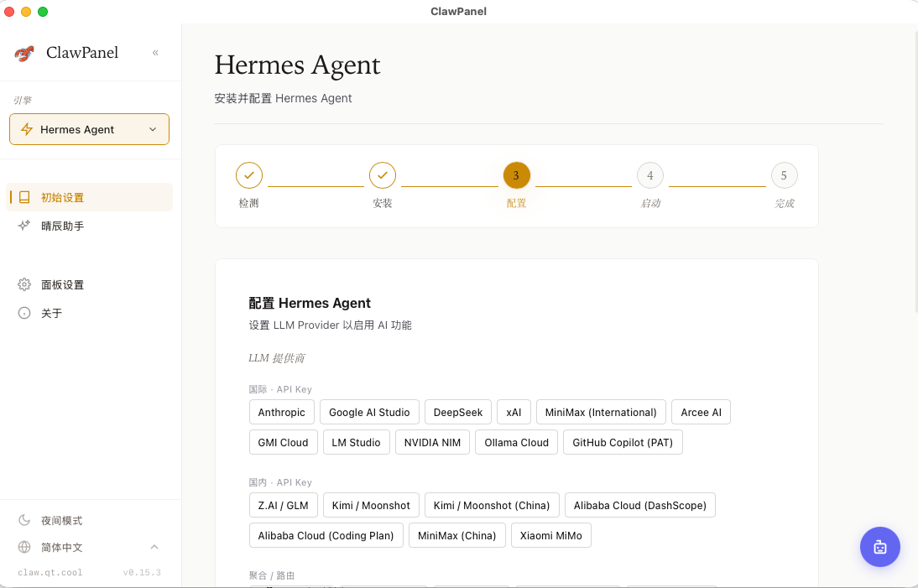Select the Kimi / Moonshot (China) provider

click(492, 505)
